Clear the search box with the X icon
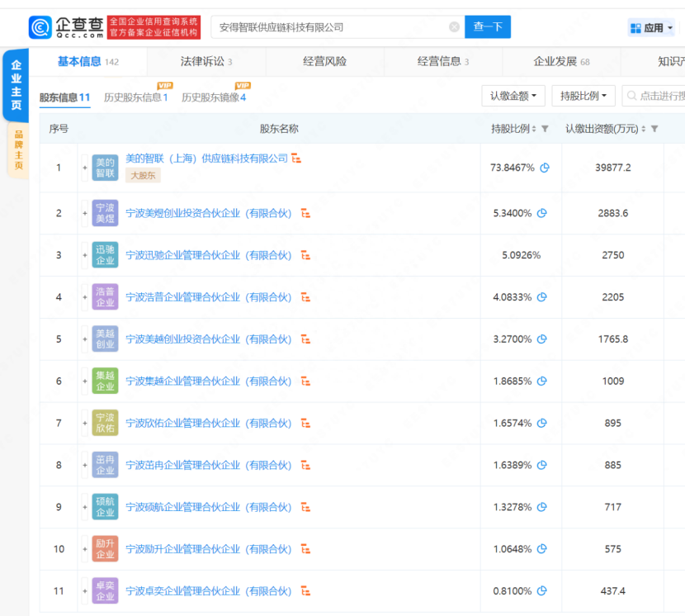Screen dimensions: 685x616 pyautogui.click(x=455, y=27)
